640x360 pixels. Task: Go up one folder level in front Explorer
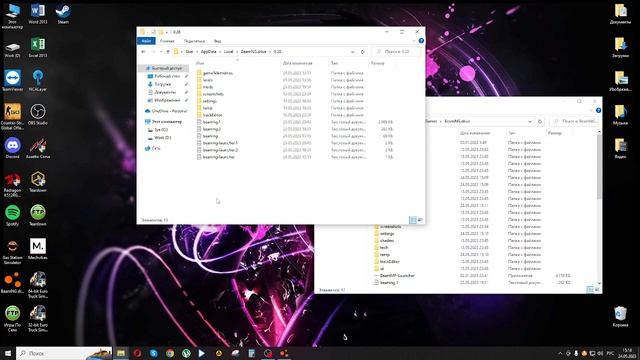tap(168, 52)
